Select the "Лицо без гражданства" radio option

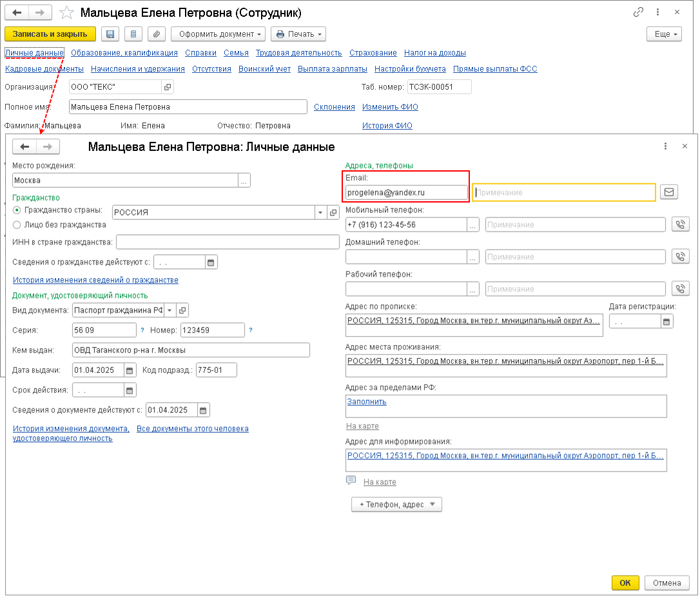click(x=17, y=225)
